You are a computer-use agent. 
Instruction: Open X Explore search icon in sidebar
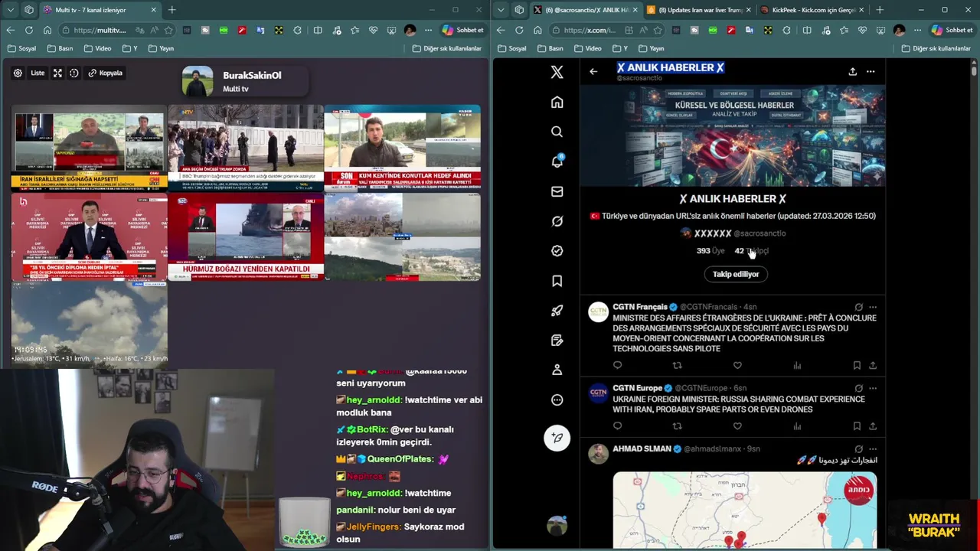click(557, 132)
